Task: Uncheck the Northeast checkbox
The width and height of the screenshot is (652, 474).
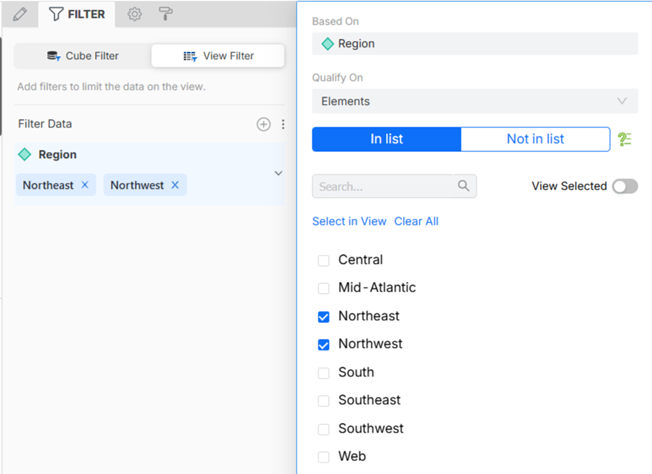Action: pos(323,316)
